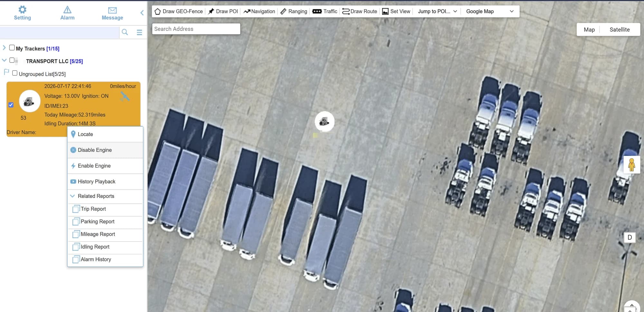Click the Locate pin icon
Image resolution: width=644 pixels, height=312 pixels.
tap(73, 134)
